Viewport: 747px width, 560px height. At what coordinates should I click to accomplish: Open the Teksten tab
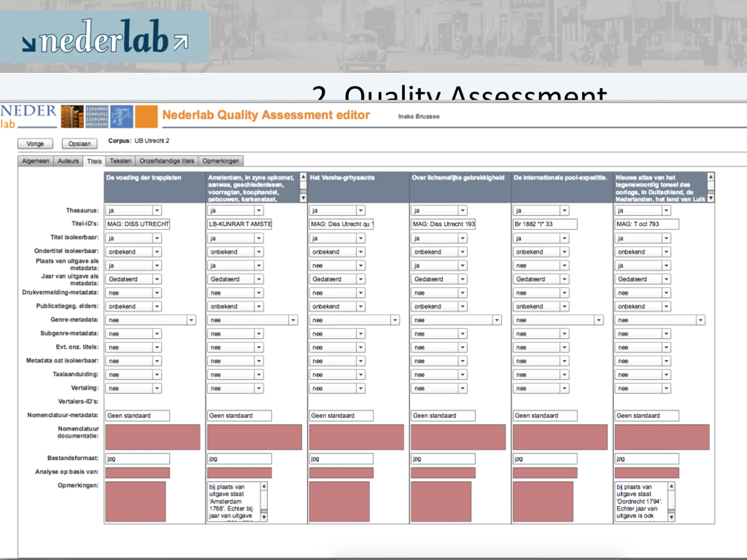tap(121, 161)
